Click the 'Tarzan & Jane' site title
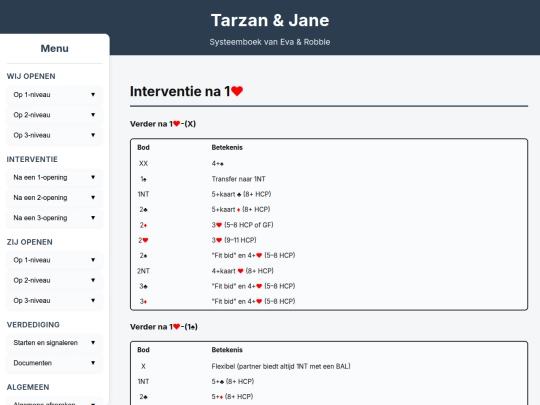 (270, 20)
